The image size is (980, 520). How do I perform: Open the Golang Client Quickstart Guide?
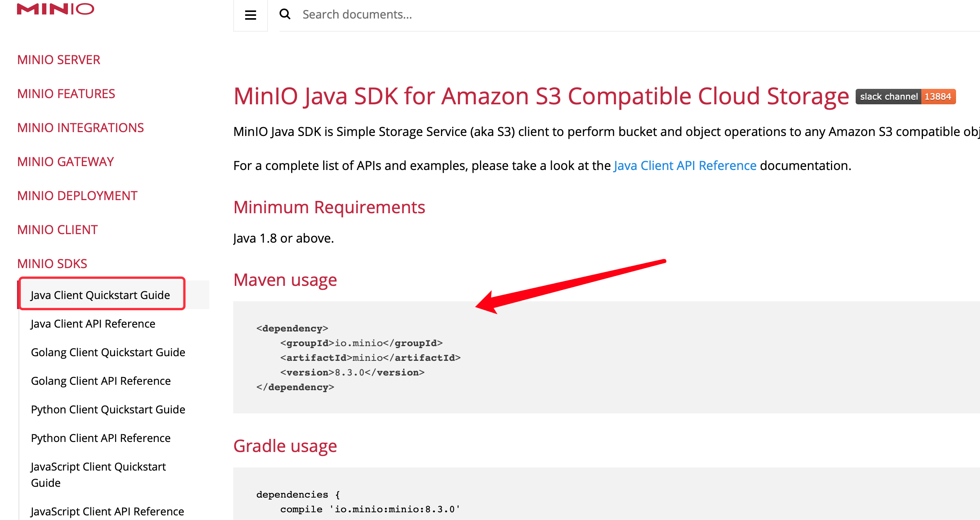[108, 352]
